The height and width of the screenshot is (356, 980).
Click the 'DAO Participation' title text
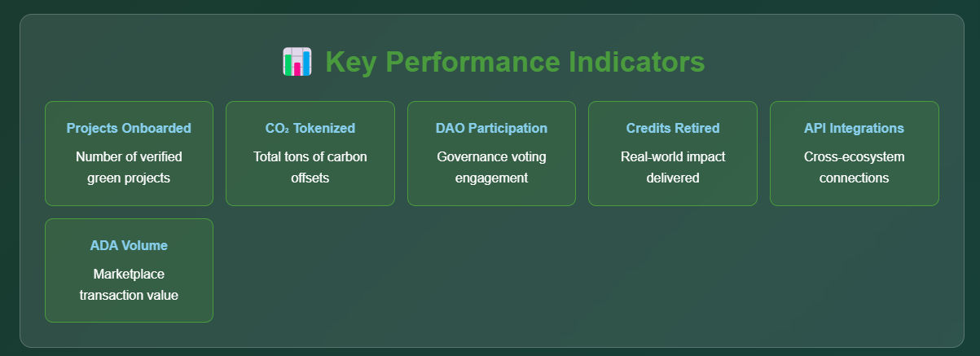click(491, 128)
